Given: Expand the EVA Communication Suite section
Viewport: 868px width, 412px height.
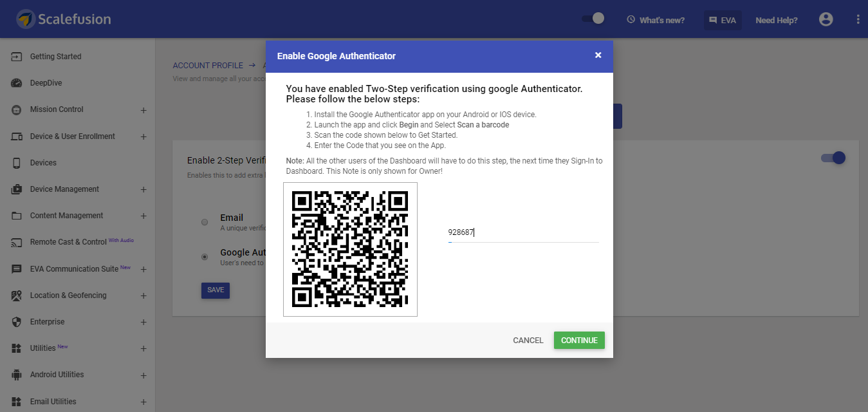Looking at the screenshot, I should pos(143,269).
